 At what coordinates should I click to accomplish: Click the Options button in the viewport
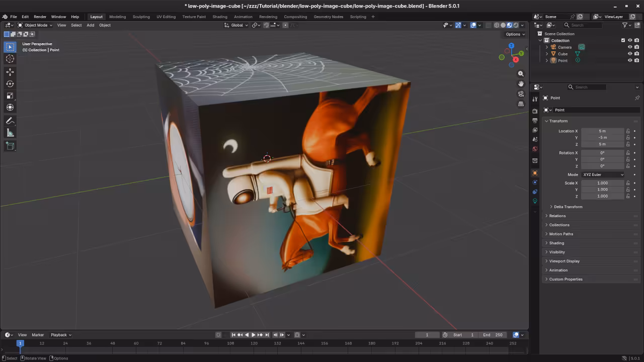pos(514,34)
